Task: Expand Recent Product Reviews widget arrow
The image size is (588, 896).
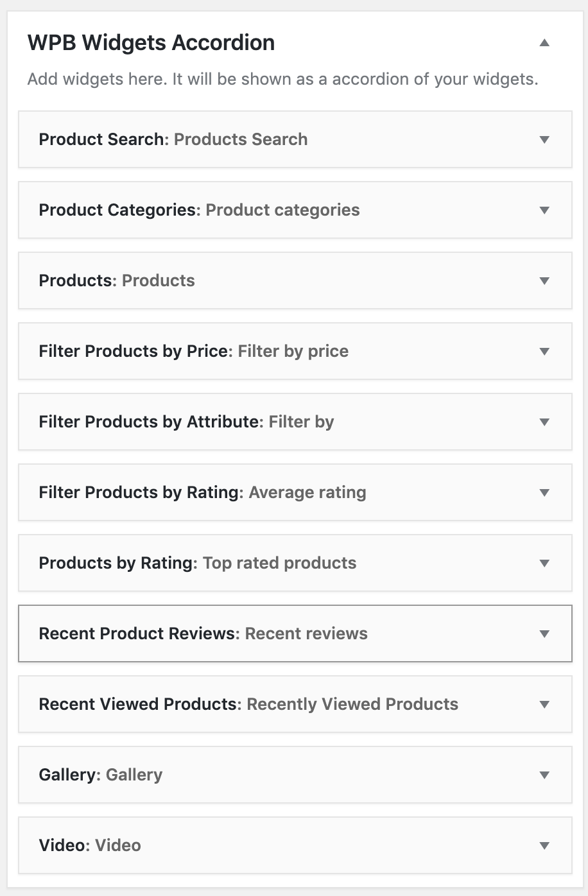Action: click(x=544, y=633)
